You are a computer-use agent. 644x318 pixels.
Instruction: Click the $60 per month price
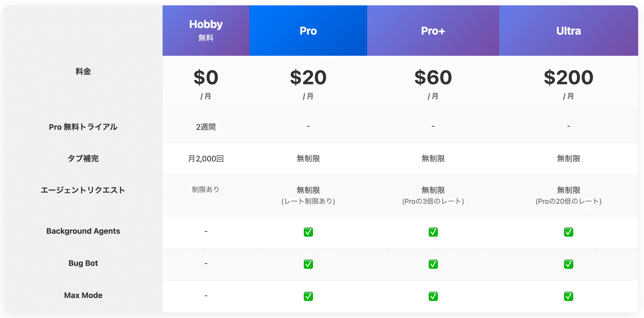pyautogui.click(x=433, y=78)
